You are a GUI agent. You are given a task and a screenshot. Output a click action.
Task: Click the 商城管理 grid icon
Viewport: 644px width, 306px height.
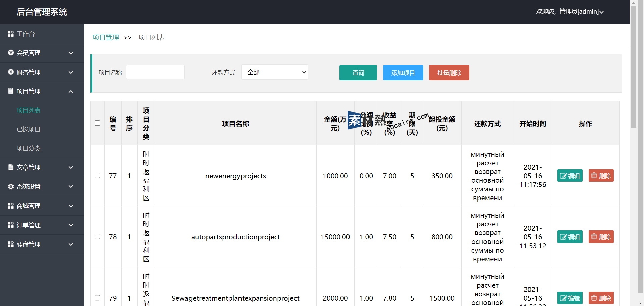pyautogui.click(x=11, y=206)
